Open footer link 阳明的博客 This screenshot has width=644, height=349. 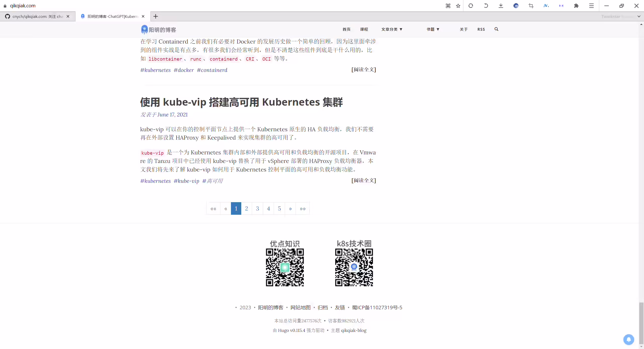[271, 308]
